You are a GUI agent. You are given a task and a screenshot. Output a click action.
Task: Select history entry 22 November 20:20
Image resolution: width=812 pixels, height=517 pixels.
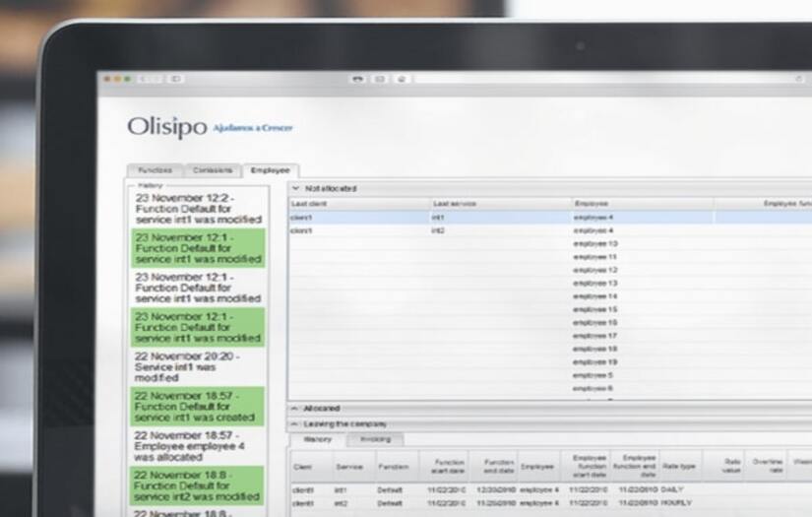click(x=198, y=366)
